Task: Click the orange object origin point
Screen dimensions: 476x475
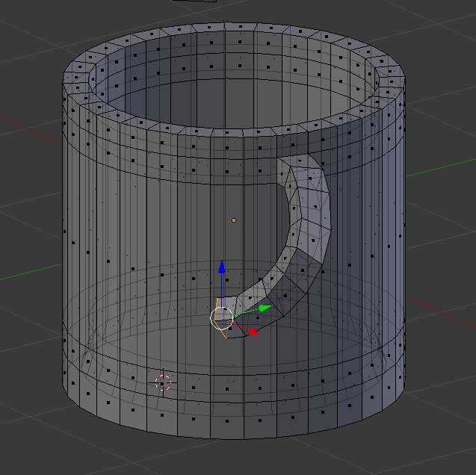Action: point(234,220)
